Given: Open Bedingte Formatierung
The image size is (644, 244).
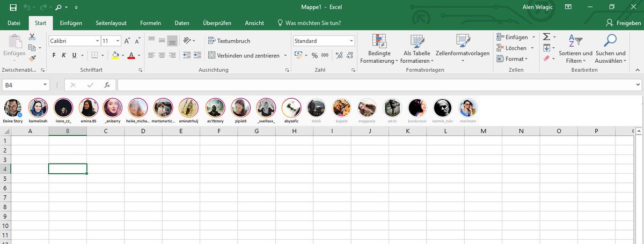Looking at the screenshot, I should click(x=379, y=49).
